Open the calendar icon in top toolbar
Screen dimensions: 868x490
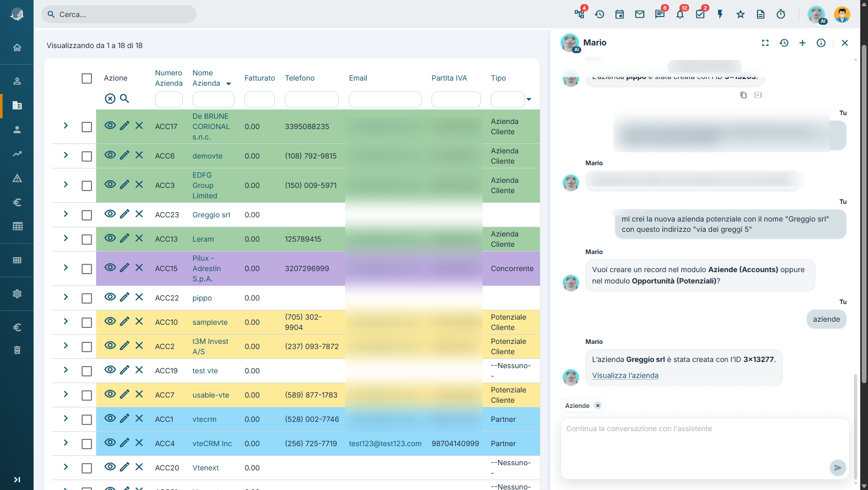[x=619, y=14]
